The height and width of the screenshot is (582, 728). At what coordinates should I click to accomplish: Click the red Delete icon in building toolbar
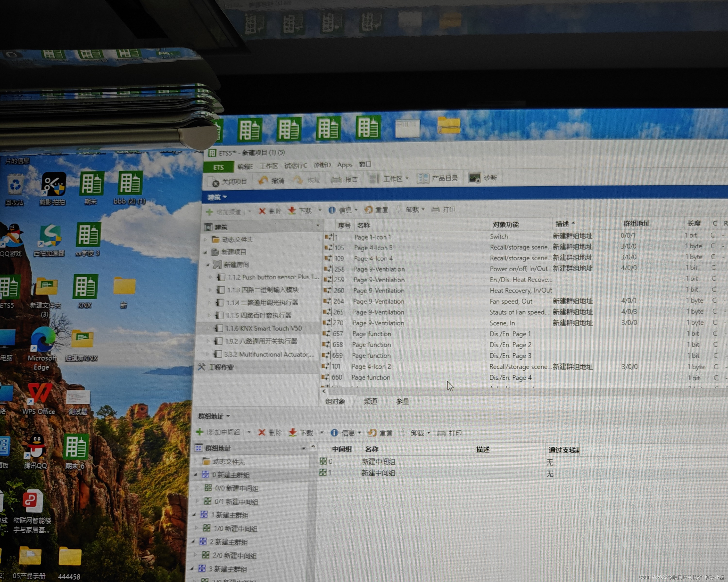[x=262, y=211]
